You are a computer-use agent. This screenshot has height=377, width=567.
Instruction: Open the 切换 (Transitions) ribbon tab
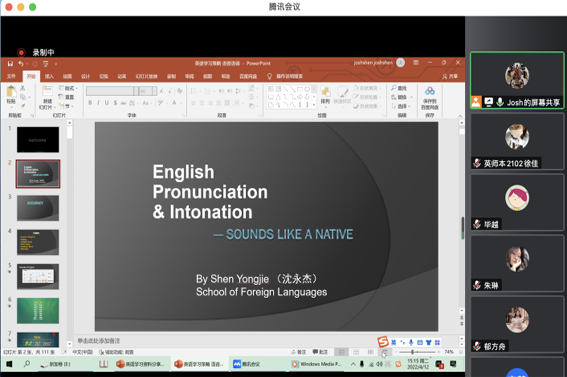[x=104, y=76]
